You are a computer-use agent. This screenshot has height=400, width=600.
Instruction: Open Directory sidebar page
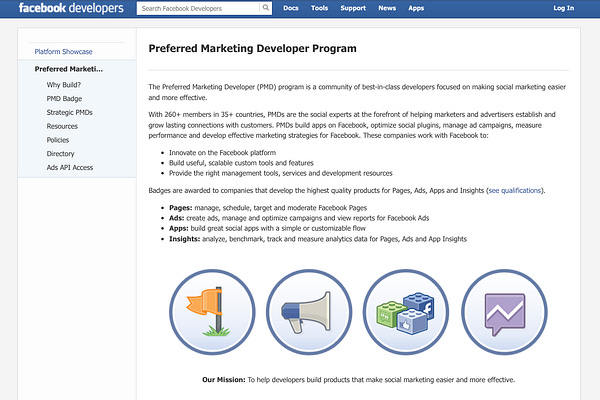tap(60, 154)
